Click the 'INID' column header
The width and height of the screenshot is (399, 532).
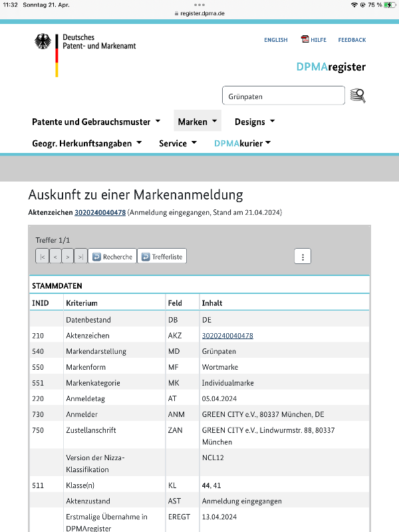[41, 303]
